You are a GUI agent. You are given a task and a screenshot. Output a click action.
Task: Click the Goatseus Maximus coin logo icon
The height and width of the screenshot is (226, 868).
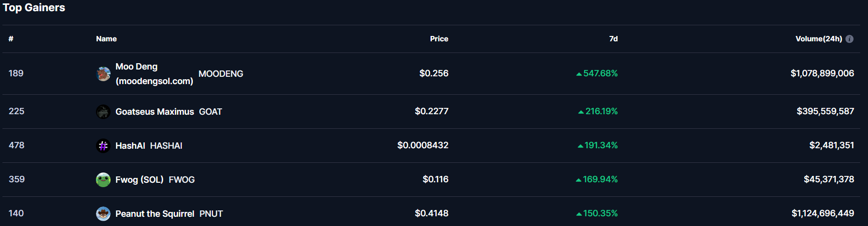103,112
